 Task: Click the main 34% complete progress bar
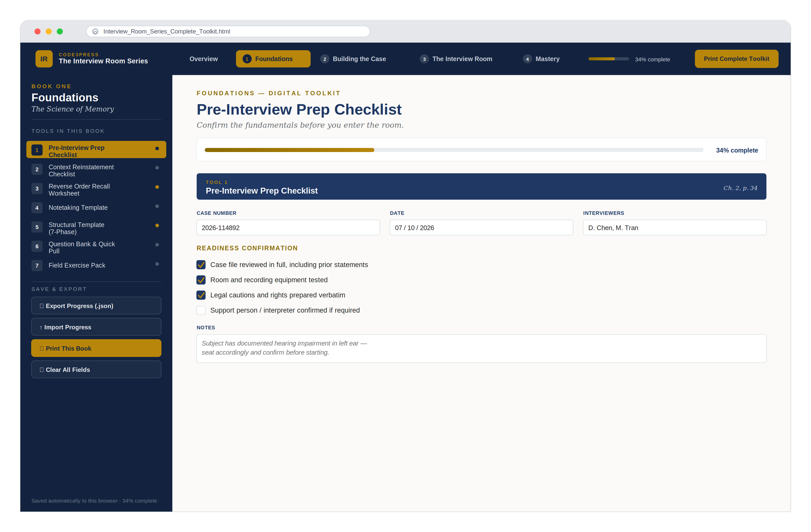tap(454, 150)
